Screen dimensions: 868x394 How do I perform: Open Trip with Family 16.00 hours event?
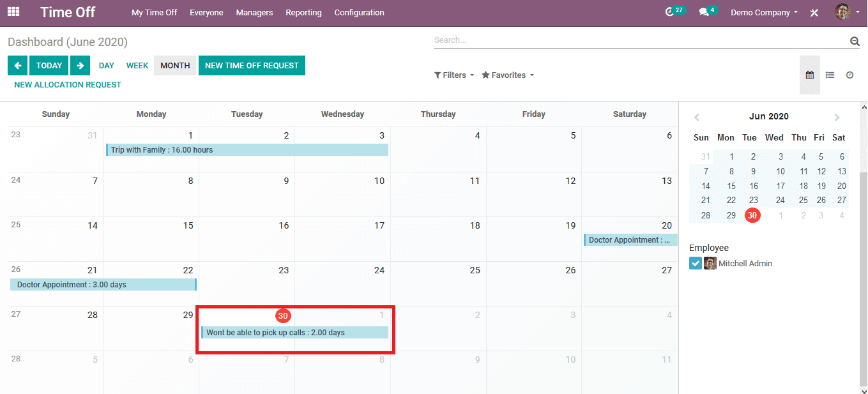point(247,150)
